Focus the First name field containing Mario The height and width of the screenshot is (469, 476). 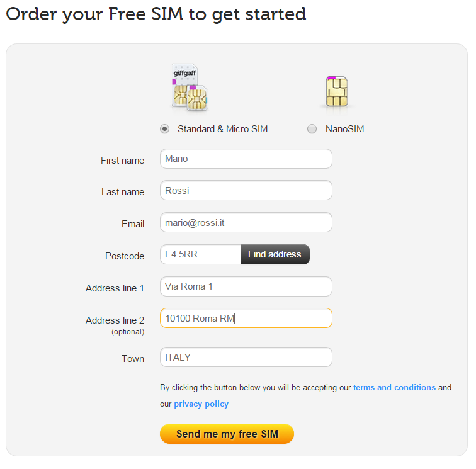coord(246,159)
